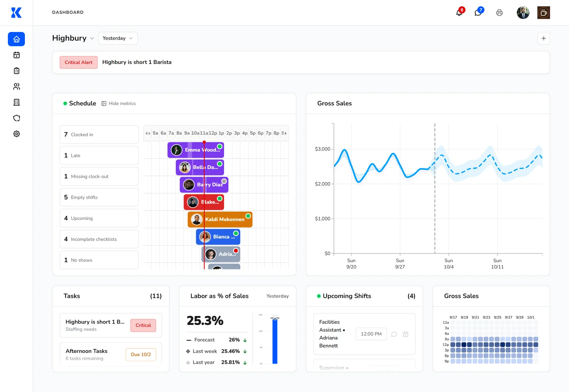Viewport: 569px width, 392px height.
Task: Click the timeline right scroll arrow
Action: (x=285, y=133)
